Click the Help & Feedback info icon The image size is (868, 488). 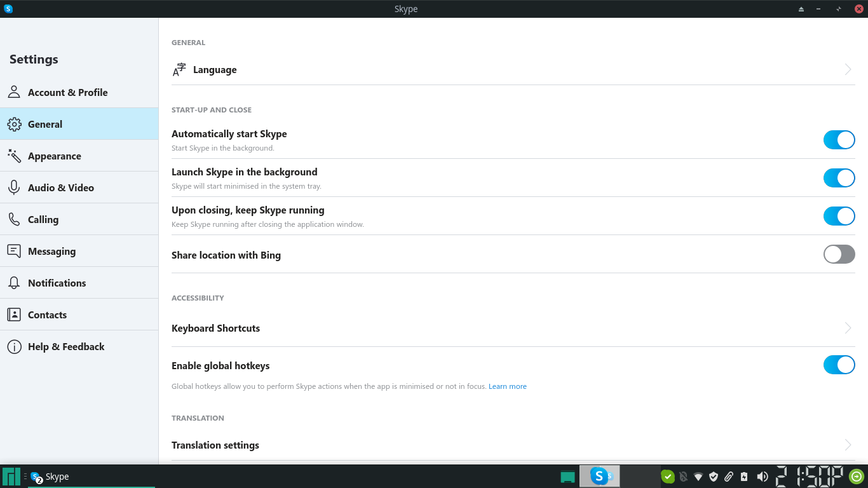[x=14, y=346]
